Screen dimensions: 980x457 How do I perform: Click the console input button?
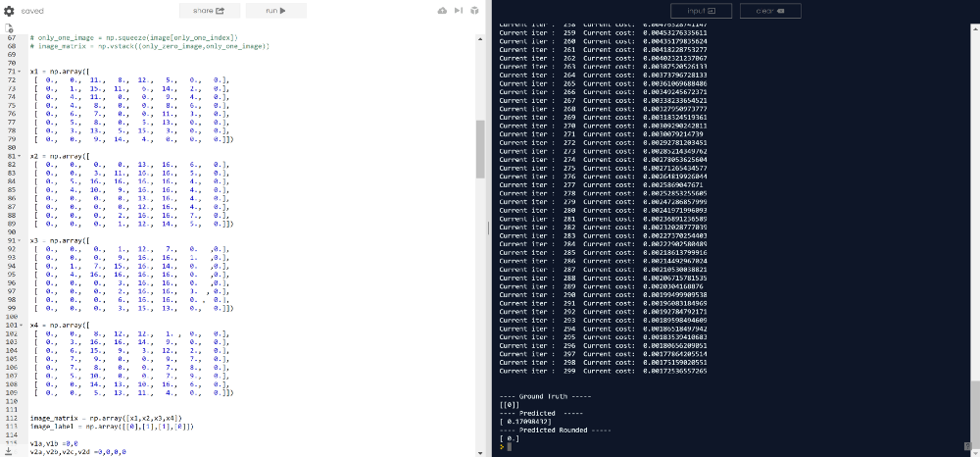pos(702,11)
